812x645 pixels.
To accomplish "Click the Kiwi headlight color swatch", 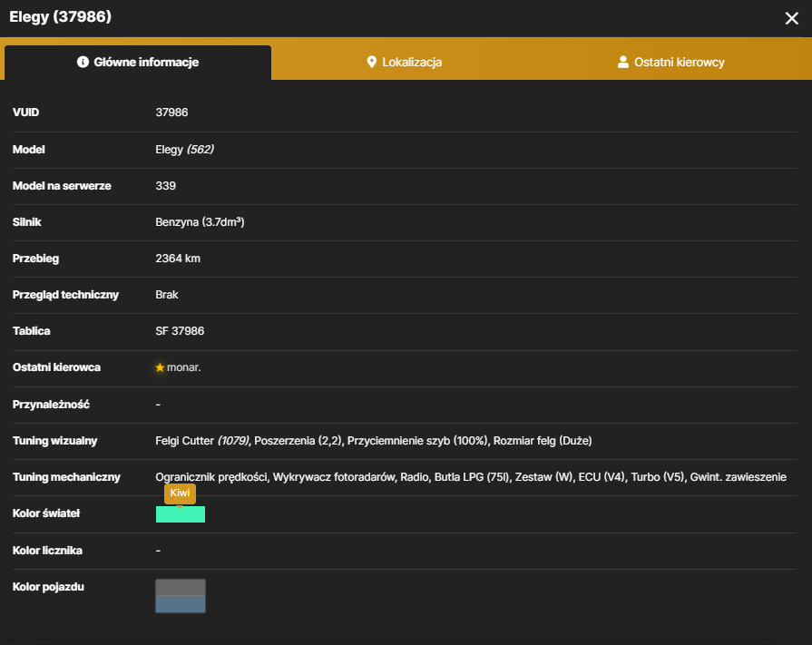I will click(181, 514).
